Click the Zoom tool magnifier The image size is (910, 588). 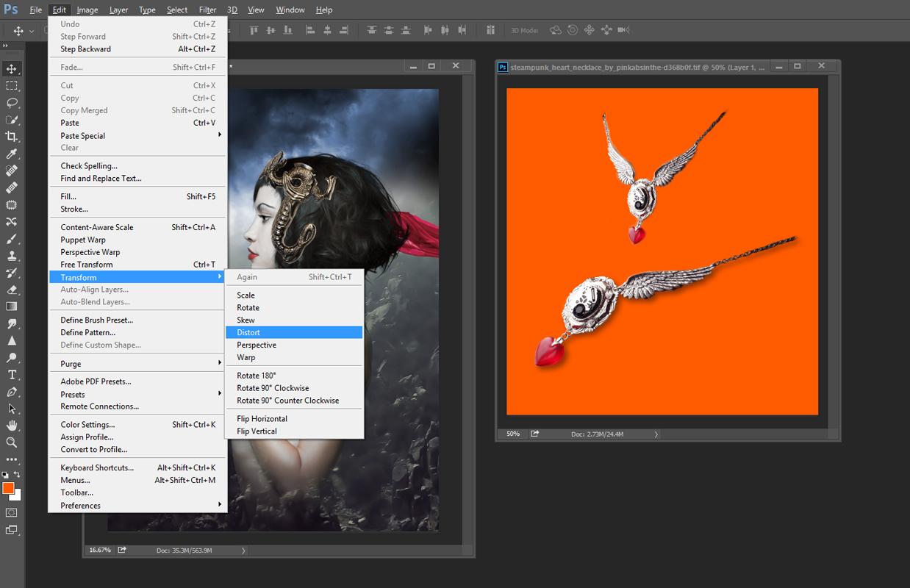click(12, 442)
